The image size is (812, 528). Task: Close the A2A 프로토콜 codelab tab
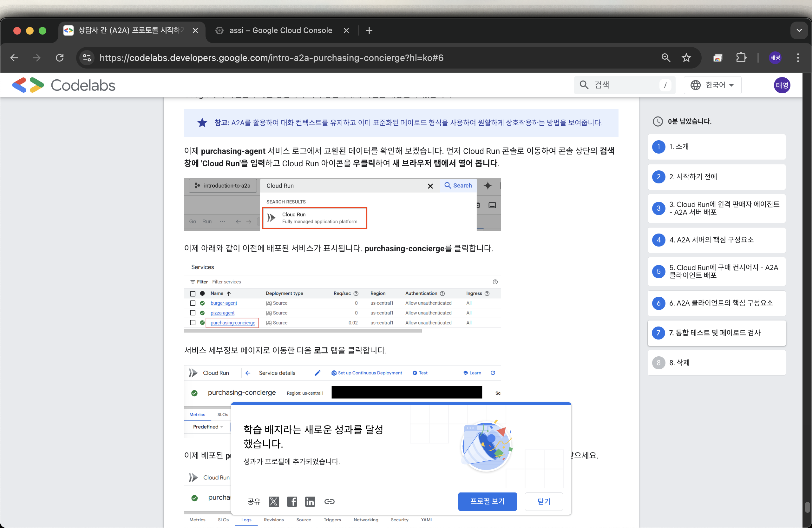point(195,31)
